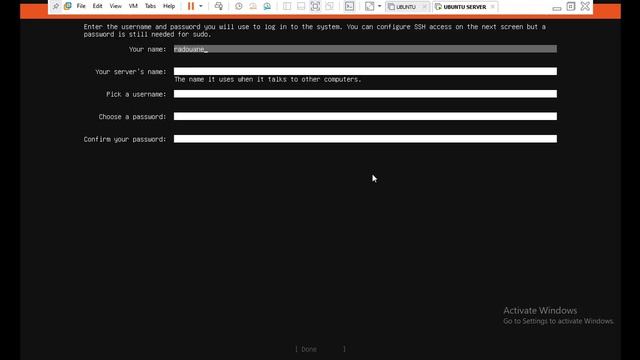Show the library sidebar view icon
Screen dimensions: 640x360
click(287, 6)
